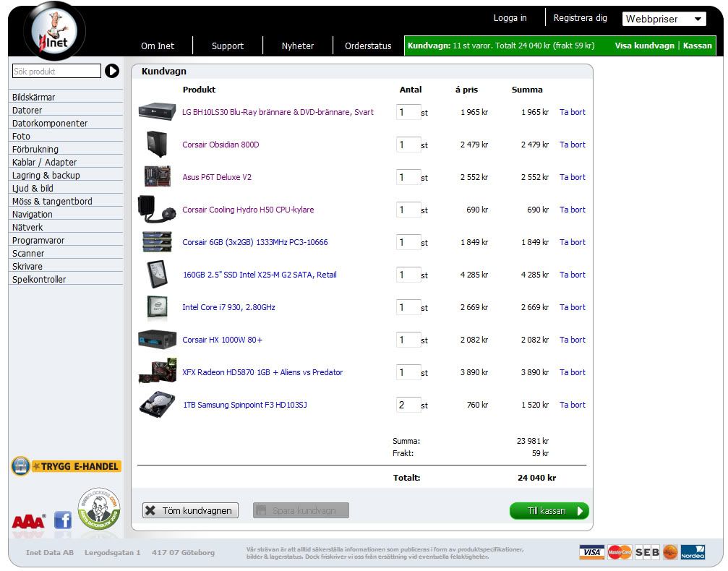
Task: Open the Support menu item
Action: point(227,46)
